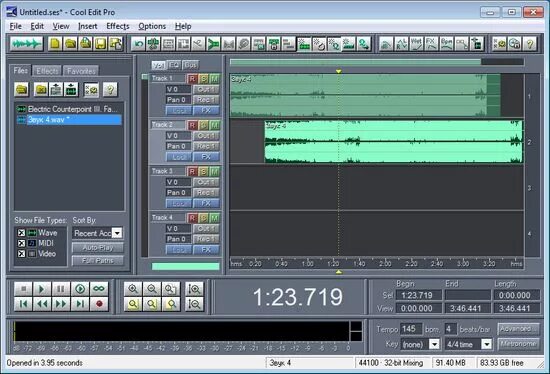Screen dimensions: 550x374
Task: Open Track 2 Out 1 selector
Action: tap(206, 135)
